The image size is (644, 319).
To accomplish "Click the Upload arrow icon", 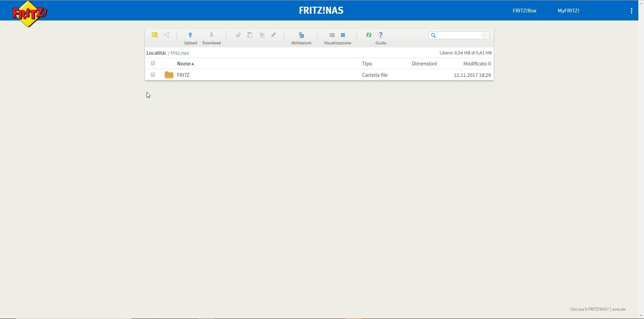I will [190, 35].
